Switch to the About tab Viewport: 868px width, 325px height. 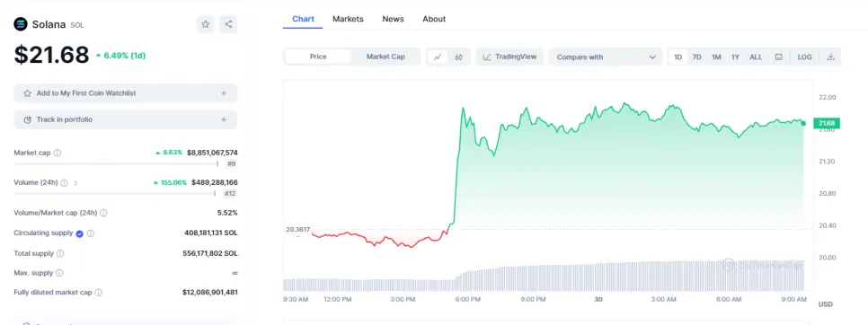[x=434, y=19]
